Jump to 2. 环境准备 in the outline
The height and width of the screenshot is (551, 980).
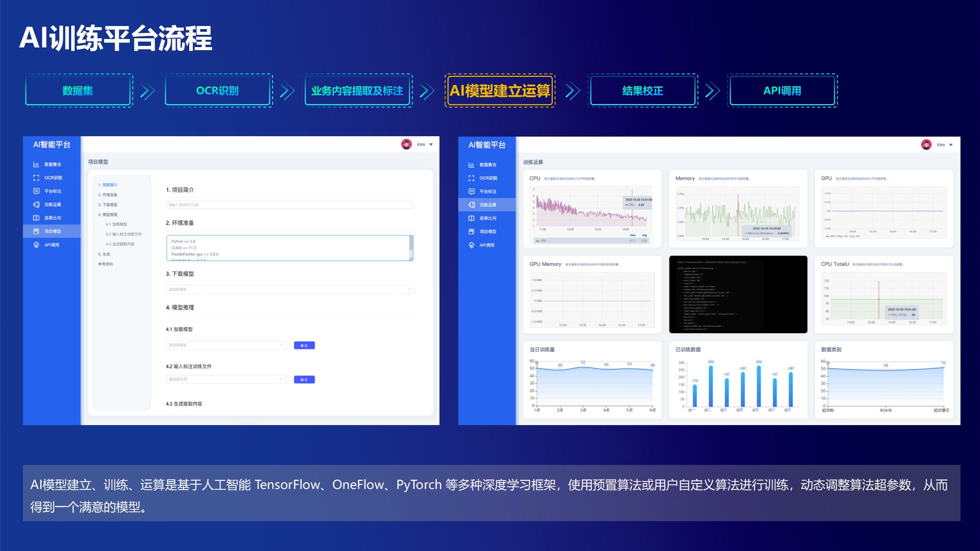[108, 195]
